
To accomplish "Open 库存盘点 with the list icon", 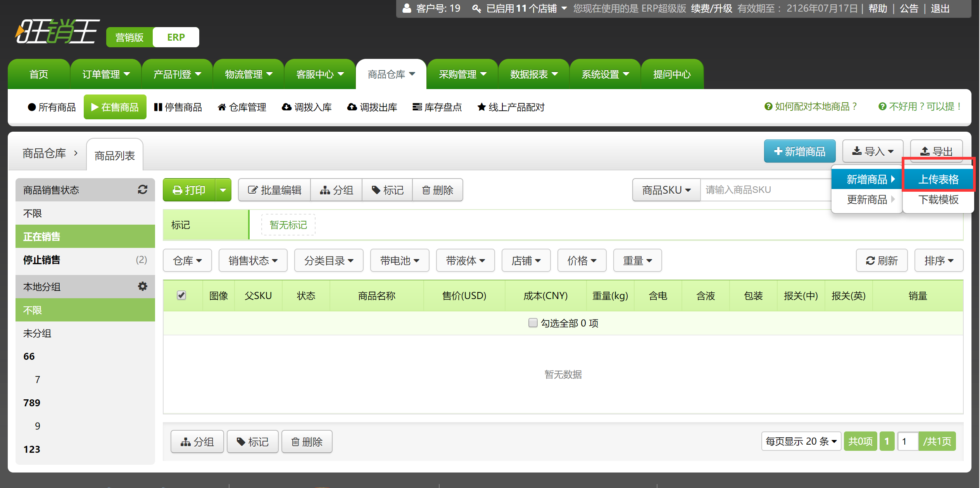I will 437,107.
